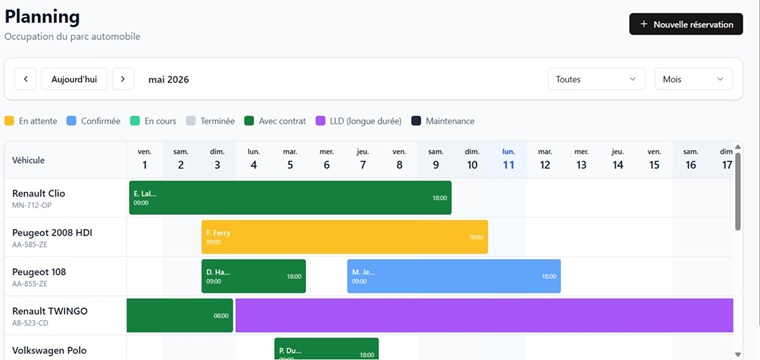
Task: Select the Peugeot 2008 HDI vehicle label
Action: click(52, 233)
